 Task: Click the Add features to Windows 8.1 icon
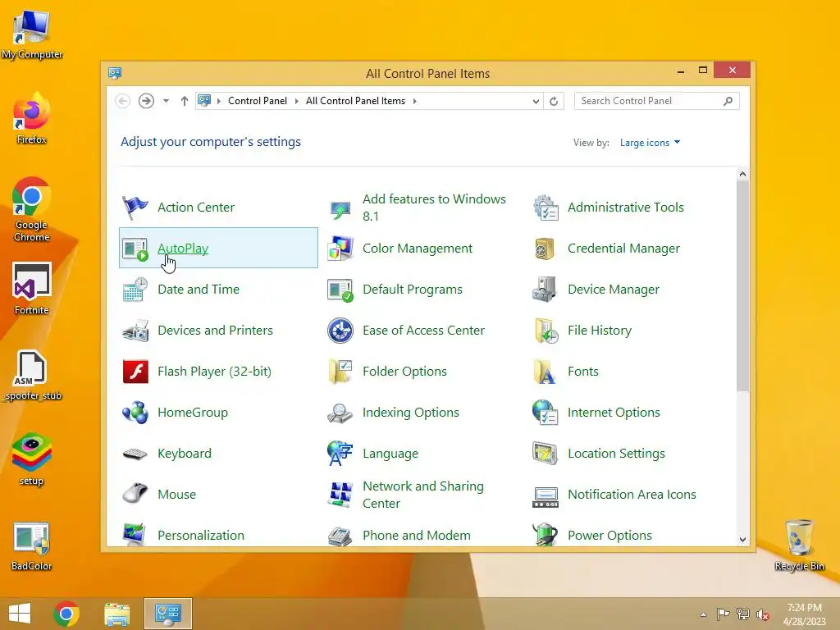(x=340, y=209)
